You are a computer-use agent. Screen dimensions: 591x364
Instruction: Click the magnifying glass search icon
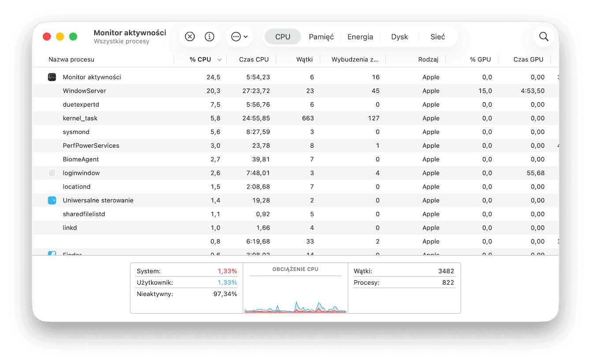(x=544, y=37)
